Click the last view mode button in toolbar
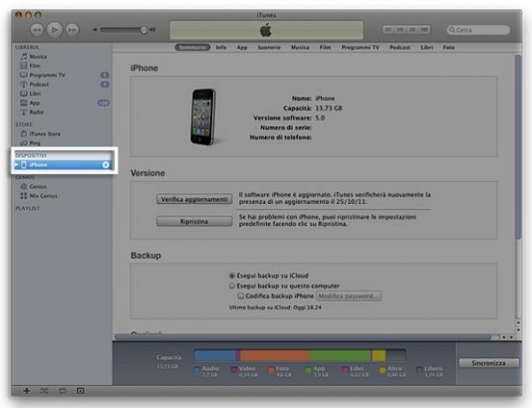 (x=424, y=30)
